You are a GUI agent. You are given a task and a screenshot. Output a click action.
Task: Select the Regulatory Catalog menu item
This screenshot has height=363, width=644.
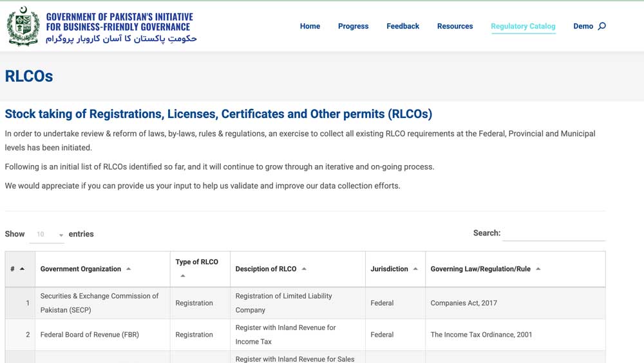tap(523, 26)
